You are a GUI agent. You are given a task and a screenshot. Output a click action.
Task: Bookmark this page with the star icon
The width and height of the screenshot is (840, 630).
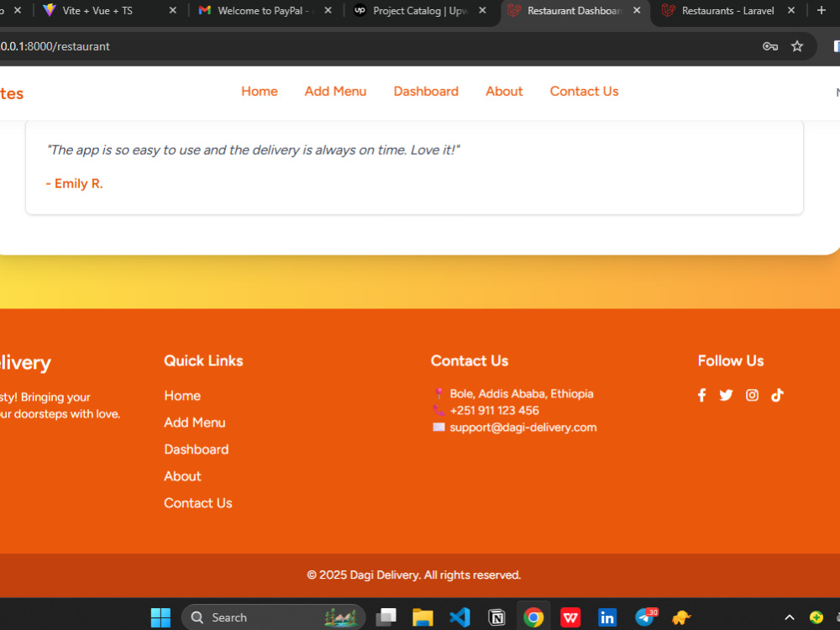[797, 46]
